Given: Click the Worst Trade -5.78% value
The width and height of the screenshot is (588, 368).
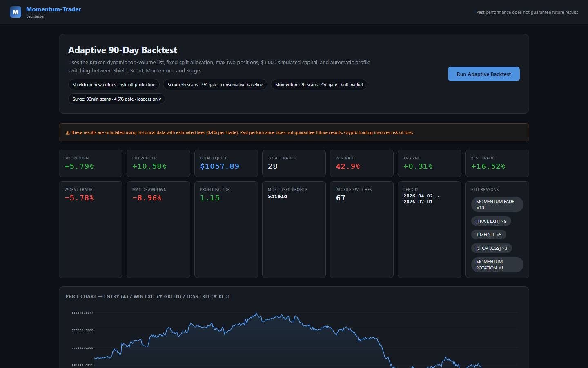Looking at the screenshot, I should pos(79,198).
